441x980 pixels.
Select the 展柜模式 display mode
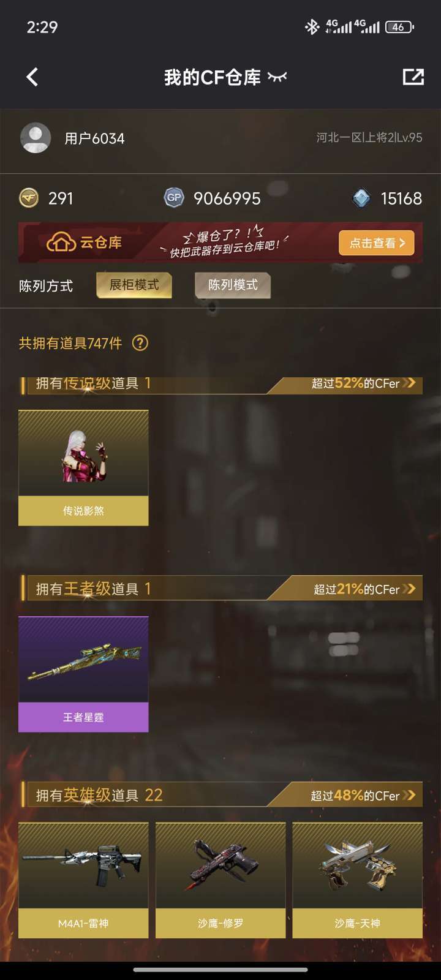pyautogui.click(x=134, y=285)
